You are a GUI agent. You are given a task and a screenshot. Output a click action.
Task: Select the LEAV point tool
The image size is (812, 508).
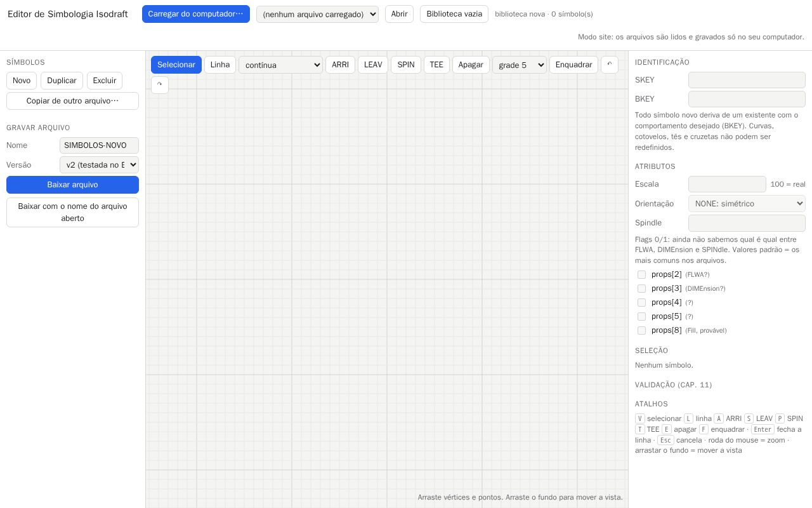tap(373, 65)
